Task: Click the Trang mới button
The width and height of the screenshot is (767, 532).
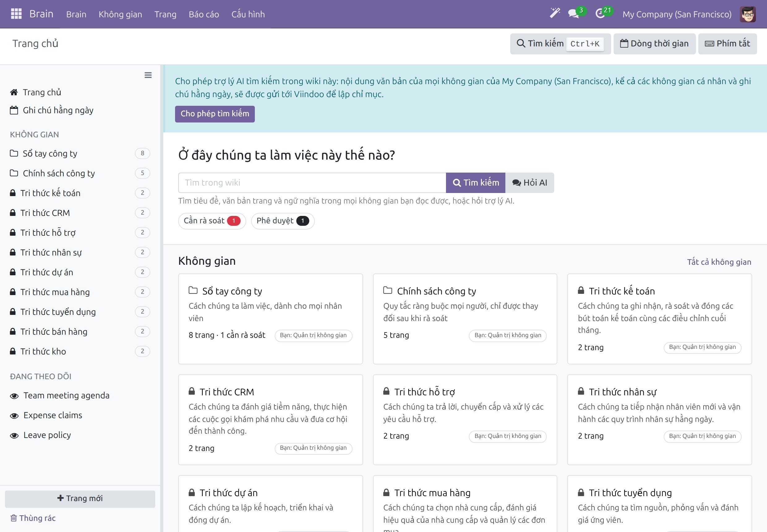Action: 80,499
